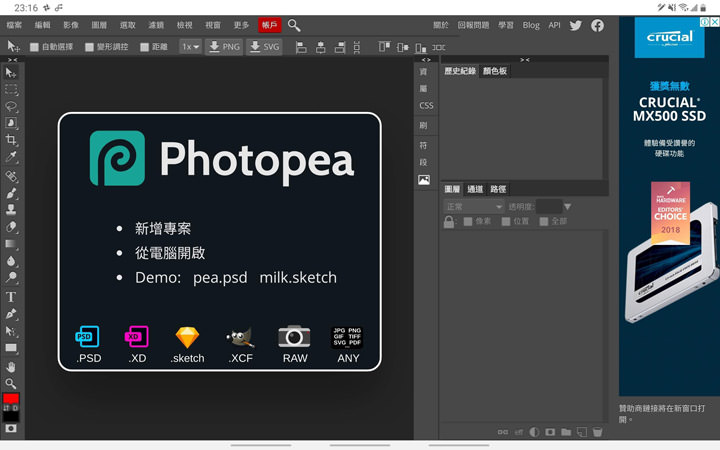This screenshot has height=450, width=720.
Task: Toggle lock 像素 checkbox
Action: coord(468,221)
